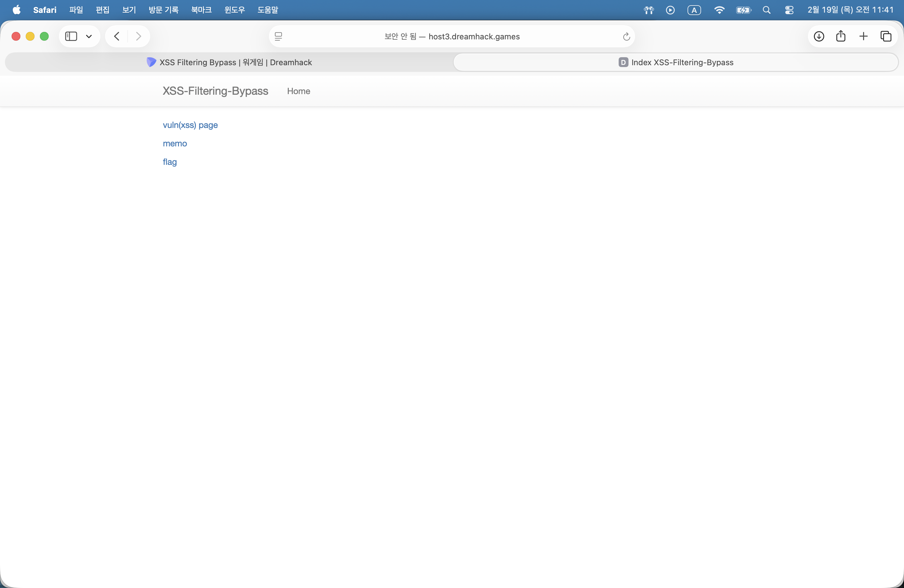
Task: Click Home in the navbar
Action: coord(299,91)
